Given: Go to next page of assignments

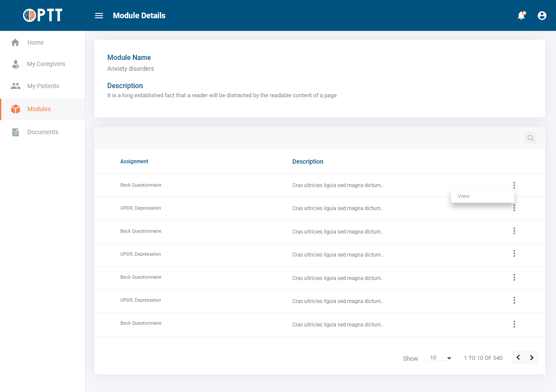Looking at the screenshot, I should (x=532, y=357).
